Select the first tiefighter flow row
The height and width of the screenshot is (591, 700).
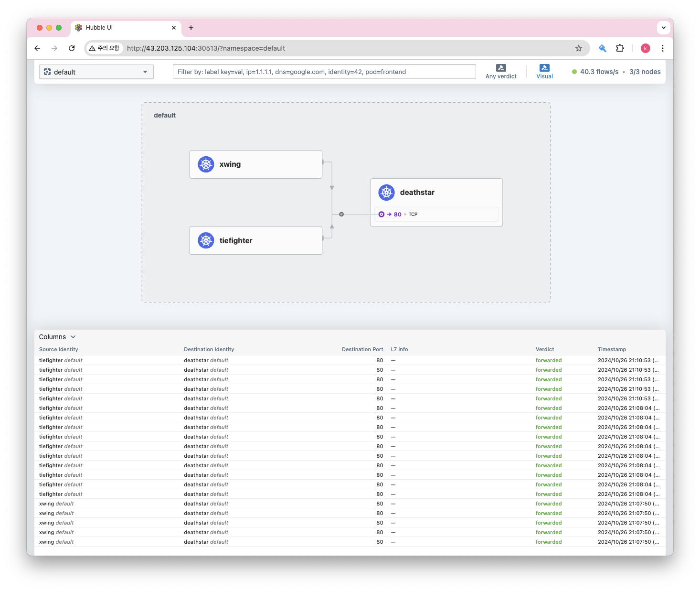[x=350, y=360]
